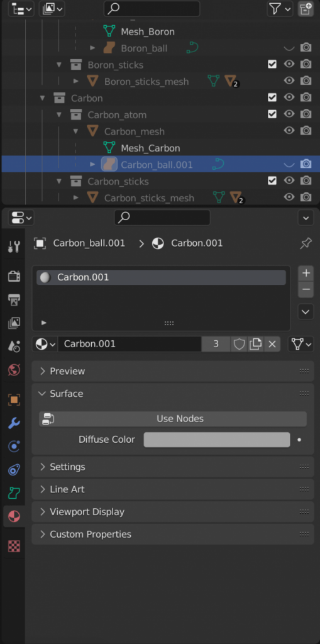
Task: Collapse the Carbon_mesh object
Action: (76, 131)
